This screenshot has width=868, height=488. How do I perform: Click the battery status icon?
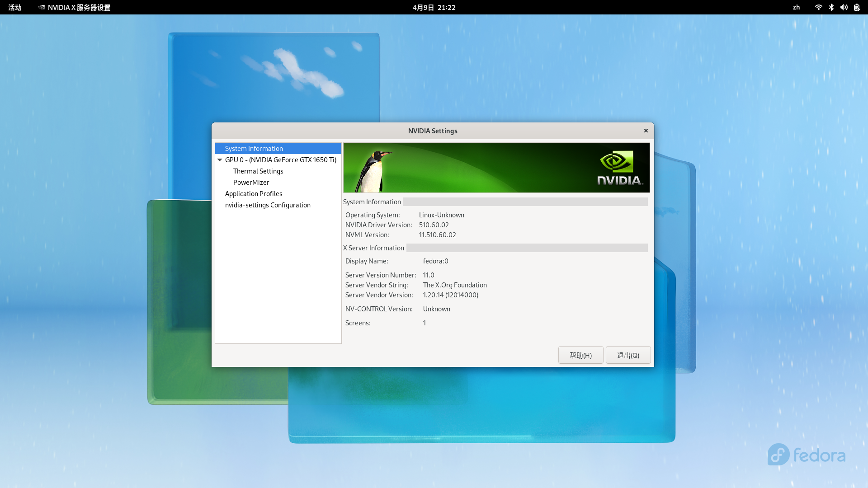(x=857, y=7)
